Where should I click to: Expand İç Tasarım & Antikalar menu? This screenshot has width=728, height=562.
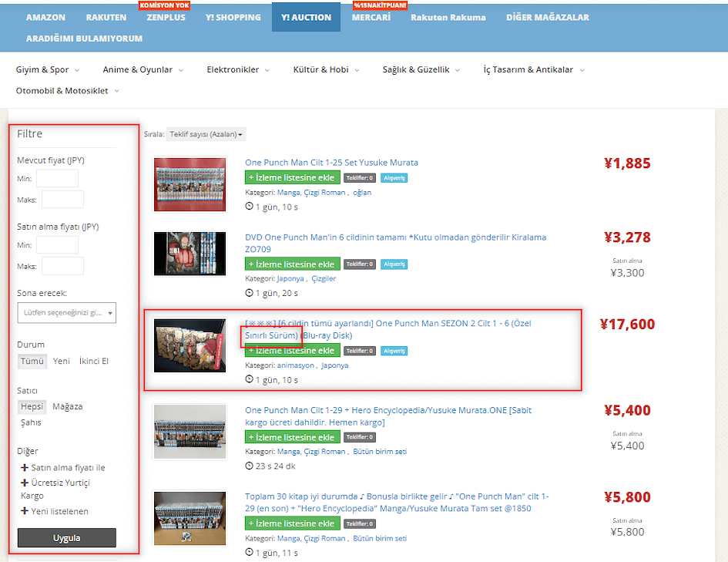tap(534, 69)
